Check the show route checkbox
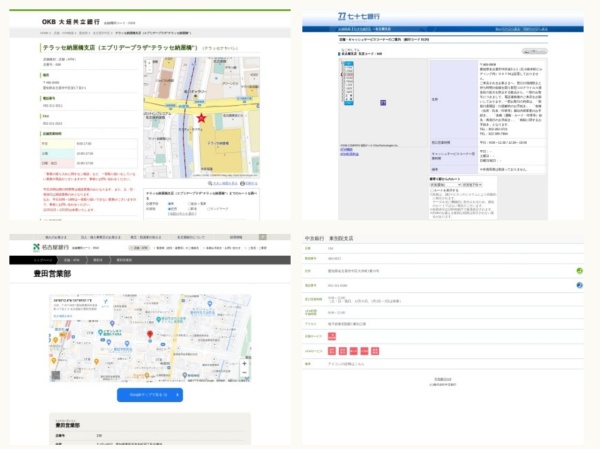Viewport: 600px width, 450px height. point(432,190)
